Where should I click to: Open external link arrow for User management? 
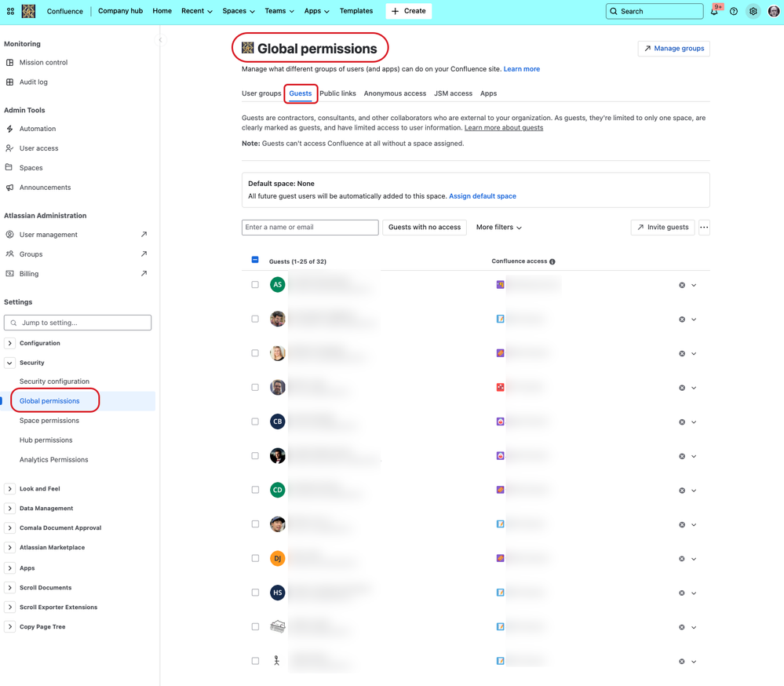[x=144, y=234]
